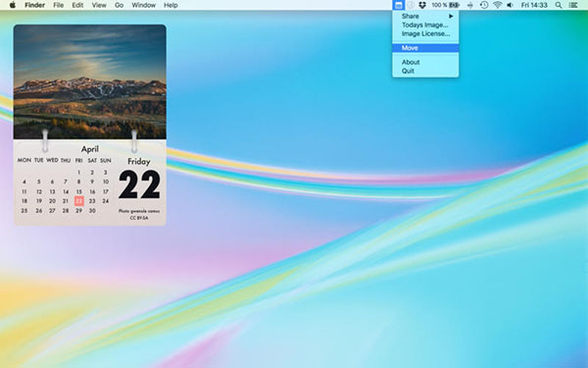This screenshot has width=588, height=368.
Task: Quit the calendar app from the menu
Action: [425, 71]
